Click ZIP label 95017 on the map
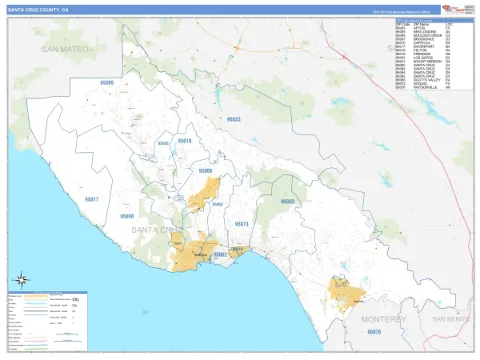Image resolution: width=480 pixels, height=360 pixels. [x=92, y=199]
